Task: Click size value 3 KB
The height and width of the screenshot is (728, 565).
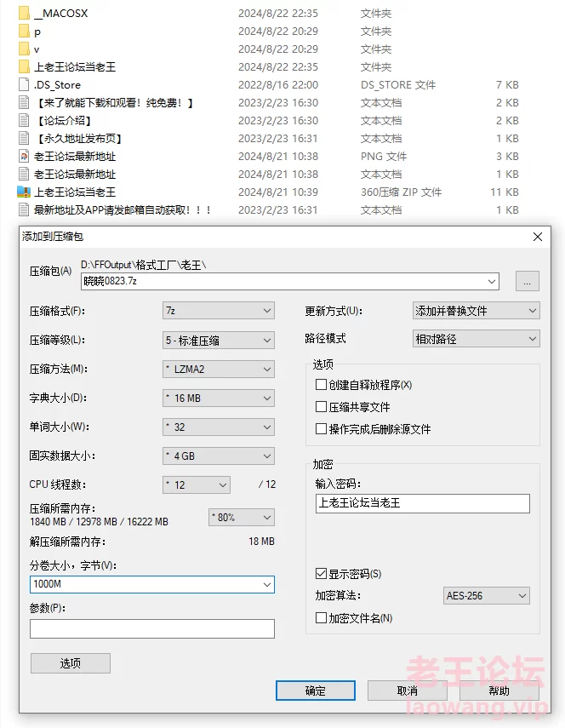Action: [507, 157]
